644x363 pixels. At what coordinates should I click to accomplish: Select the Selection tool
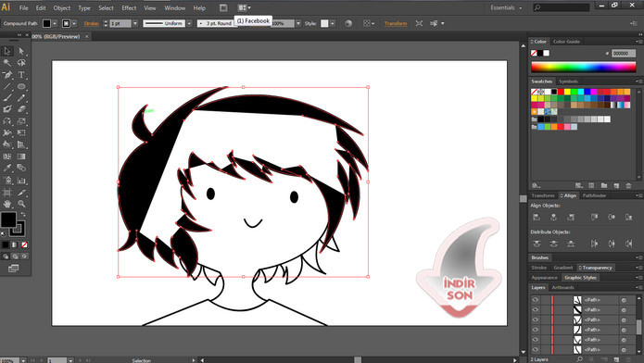pyautogui.click(x=7, y=51)
